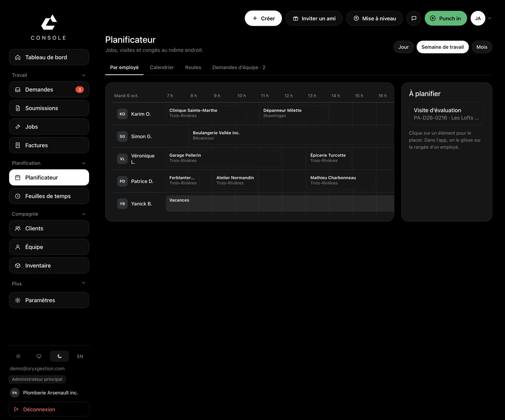Screen dimensions: 505x420
Task: Click the inbox icon beside Demandes
Action: point(18,90)
